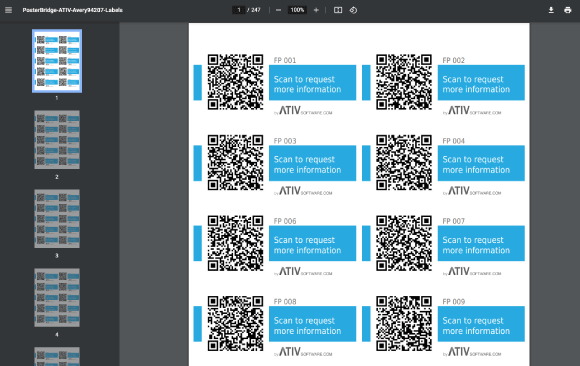
Task: Download the PDF file
Action: pyautogui.click(x=551, y=10)
